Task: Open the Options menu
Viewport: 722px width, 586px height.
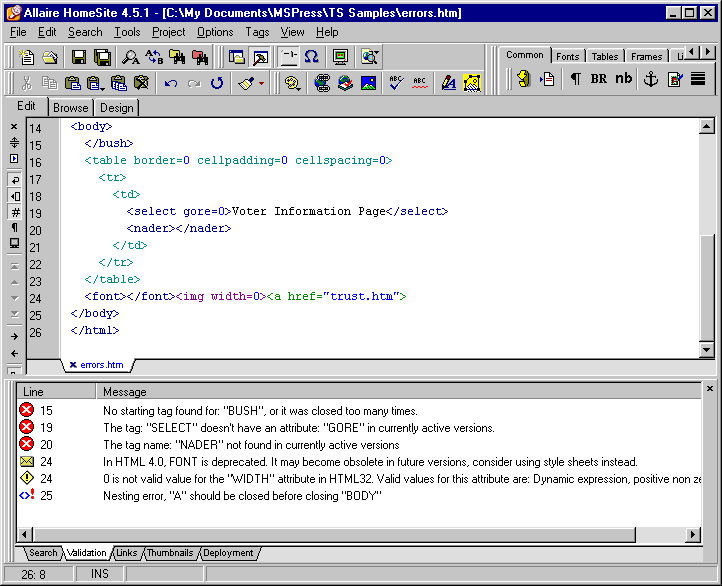Action: pyautogui.click(x=215, y=32)
